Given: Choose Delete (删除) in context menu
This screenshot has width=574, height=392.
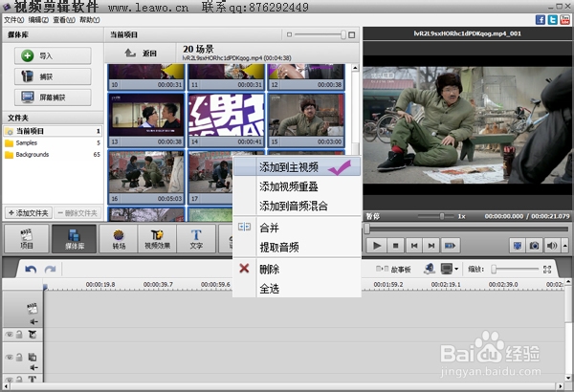Looking at the screenshot, I should [x=297, y=269].
